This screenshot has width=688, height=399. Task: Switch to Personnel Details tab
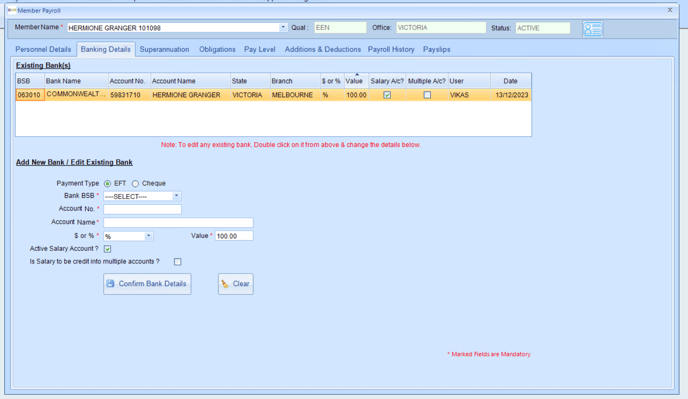pyautogui.click(x=43, y=49)
